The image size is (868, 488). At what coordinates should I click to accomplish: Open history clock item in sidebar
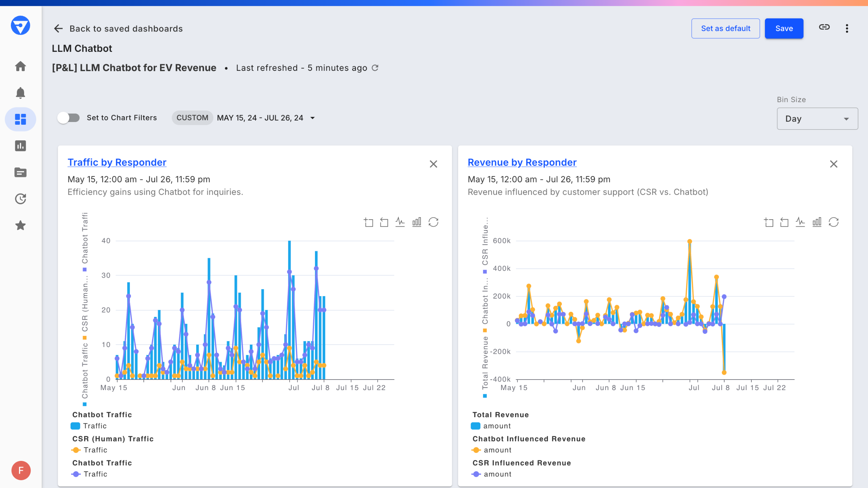tap(20, 199)
